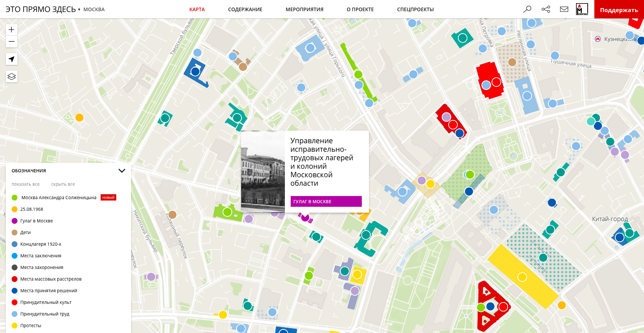Image resolution: width=644 pixels, height=333 pixels.
Task: Click the red 'Места массовых расстрелов' color dot
Action: click(x=15, y=279)
